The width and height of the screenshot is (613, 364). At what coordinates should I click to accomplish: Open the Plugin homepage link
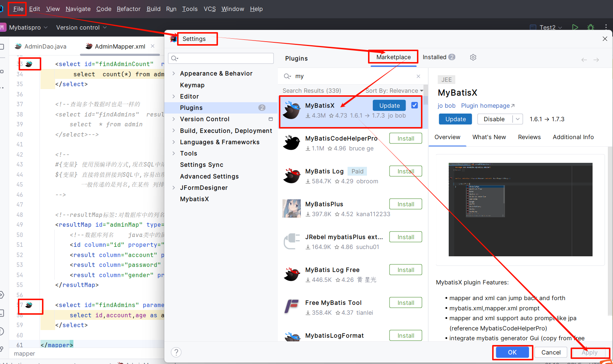(488, 106)
